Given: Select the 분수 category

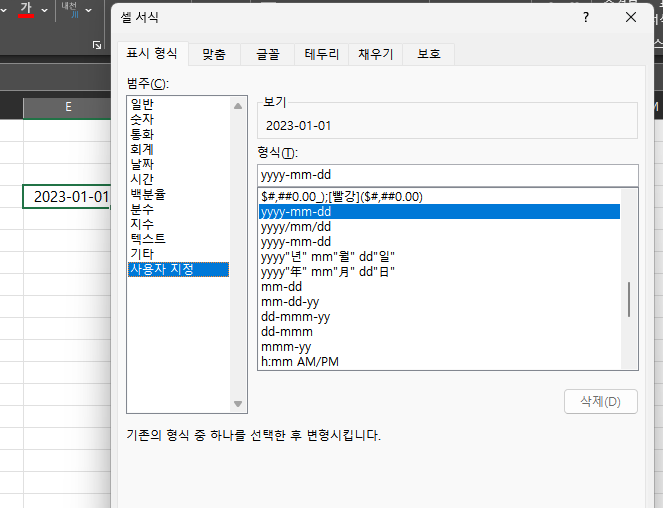Looking at the screenshot, I should point(179,209).
